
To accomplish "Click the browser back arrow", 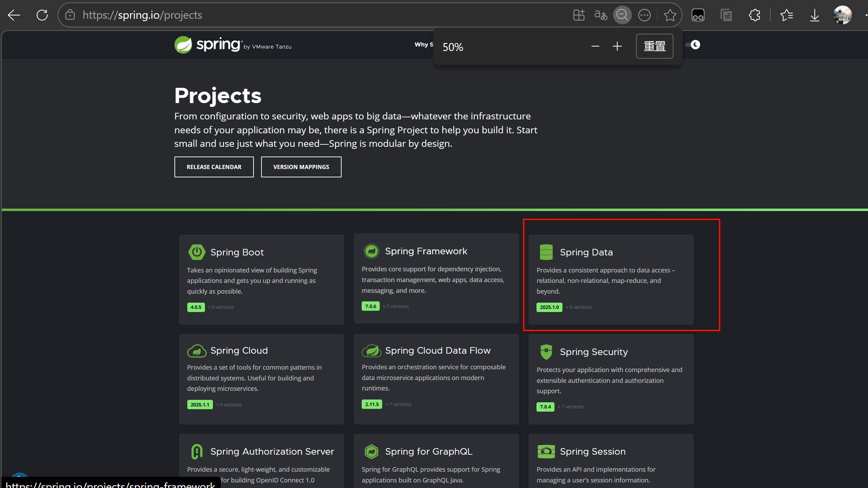I will pyautogui.click(x=14, y=15).
